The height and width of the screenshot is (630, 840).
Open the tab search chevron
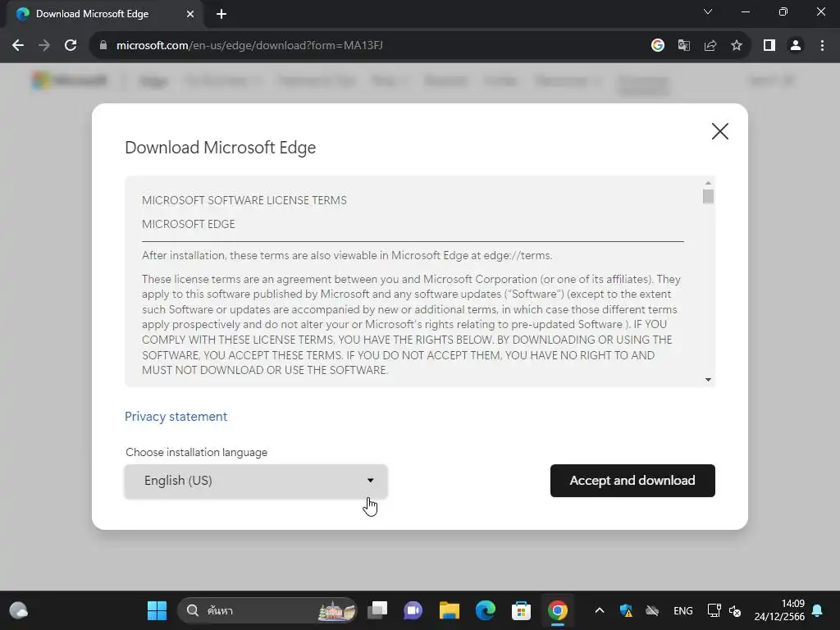(x=708, y=11)
